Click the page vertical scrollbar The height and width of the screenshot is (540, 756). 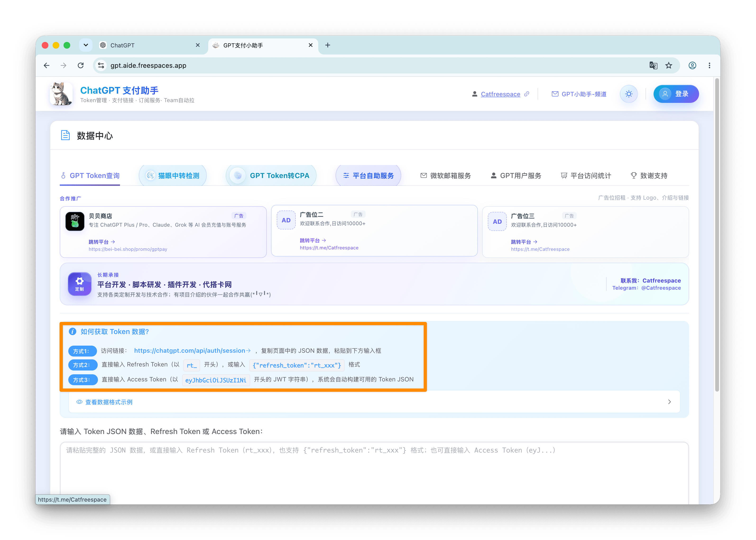(717, 234)
